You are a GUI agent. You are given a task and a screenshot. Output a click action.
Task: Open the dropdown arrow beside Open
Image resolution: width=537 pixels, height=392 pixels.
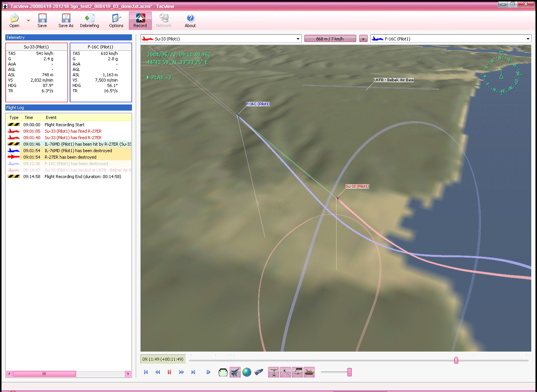(x=28, y=21)
